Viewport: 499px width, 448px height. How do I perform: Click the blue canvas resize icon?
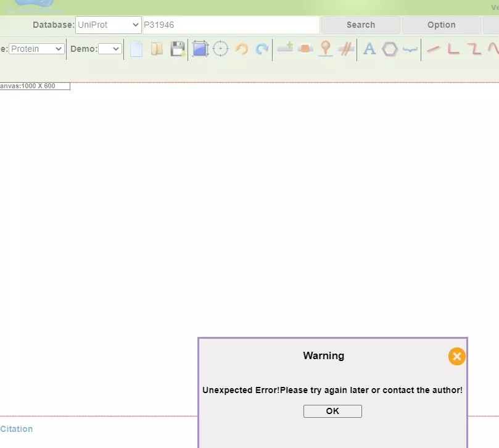point(200,49)
